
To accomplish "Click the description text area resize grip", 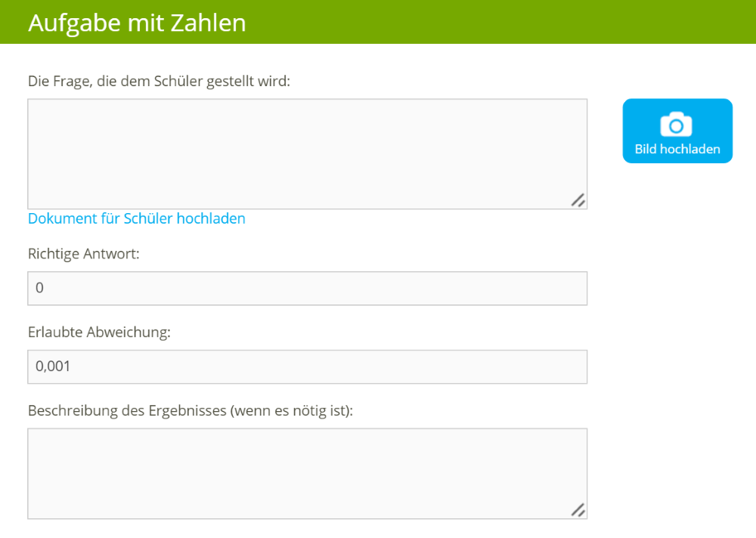I will [x=578, y=510].
